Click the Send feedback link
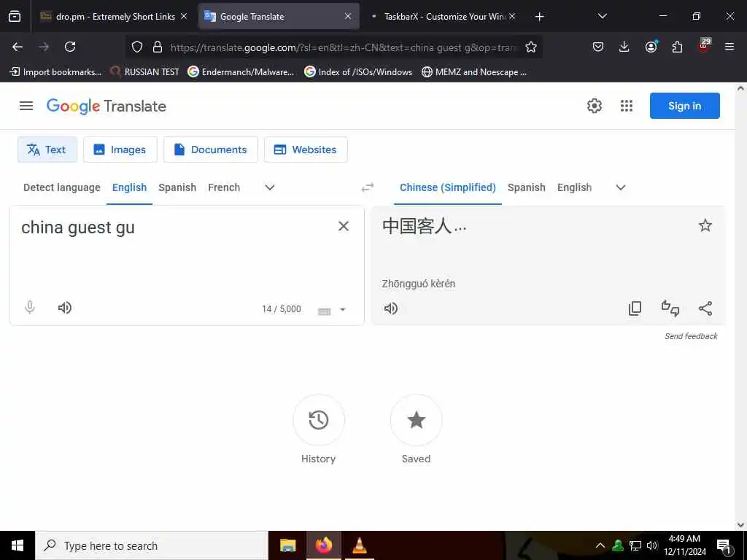Screen dimensions: 747x560 point(692,336)
